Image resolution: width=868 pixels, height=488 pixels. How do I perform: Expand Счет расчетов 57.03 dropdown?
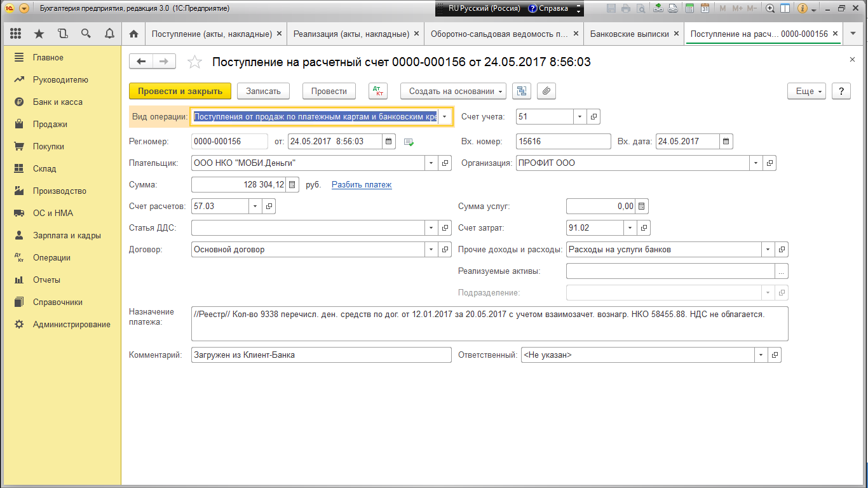255,207
